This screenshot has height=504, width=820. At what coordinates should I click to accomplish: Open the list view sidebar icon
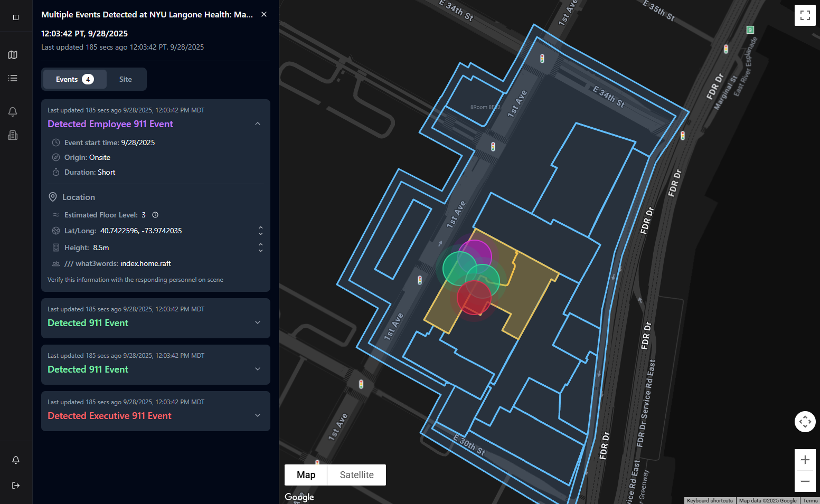click(13, 78)
